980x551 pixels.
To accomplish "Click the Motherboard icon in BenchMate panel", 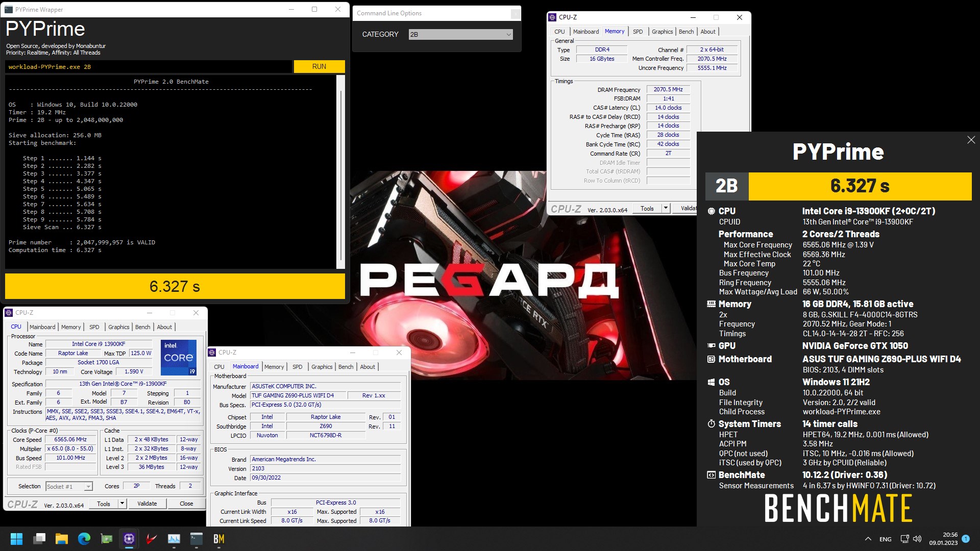I will click(x=712, y=359).
